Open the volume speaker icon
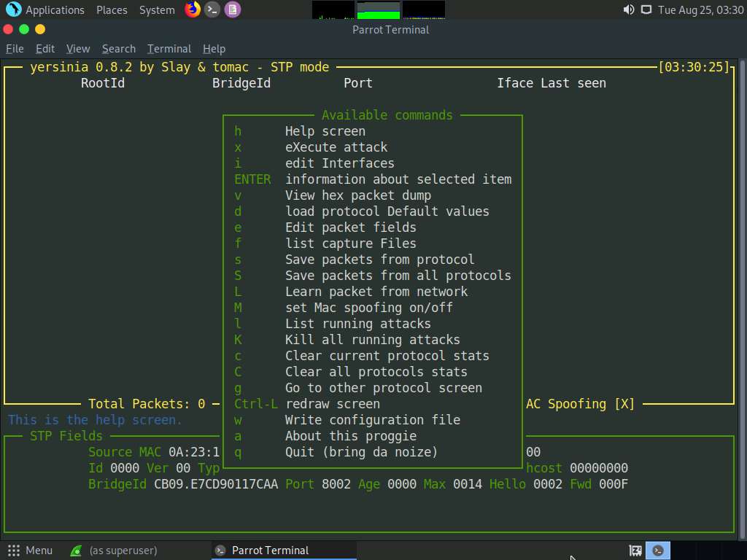 [628, 9]
